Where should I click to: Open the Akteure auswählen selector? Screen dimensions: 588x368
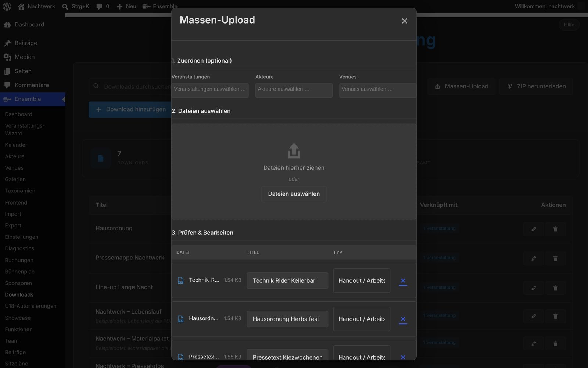point(294,90)
